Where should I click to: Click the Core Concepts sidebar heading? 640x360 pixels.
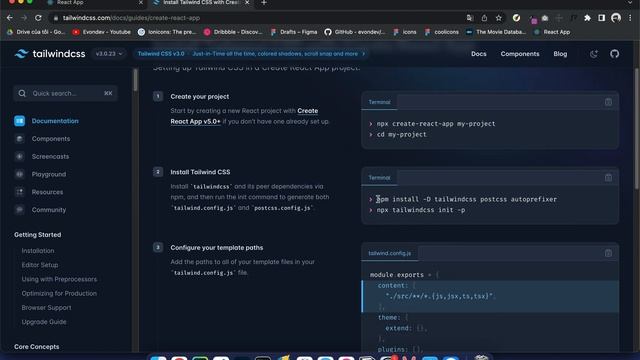click(36, 347)
